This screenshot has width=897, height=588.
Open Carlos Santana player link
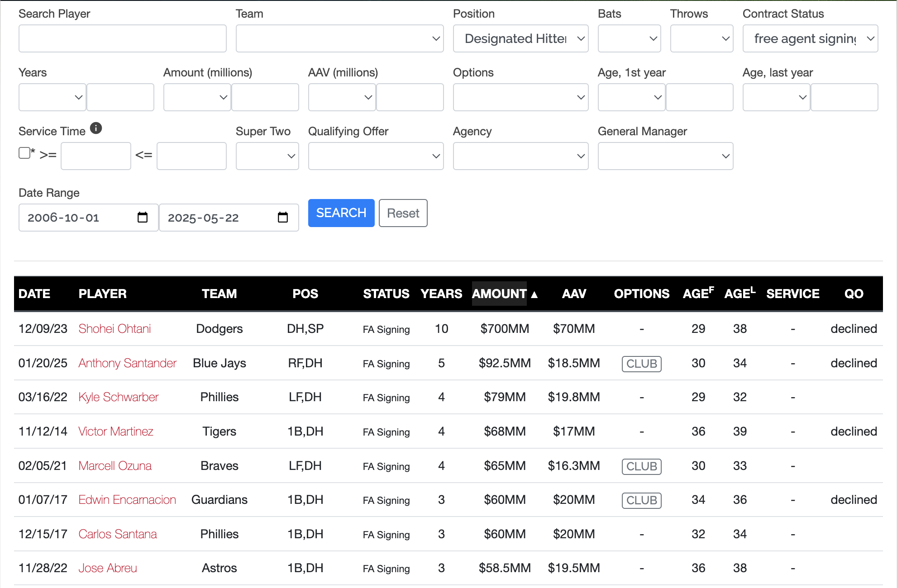[118, 534]
